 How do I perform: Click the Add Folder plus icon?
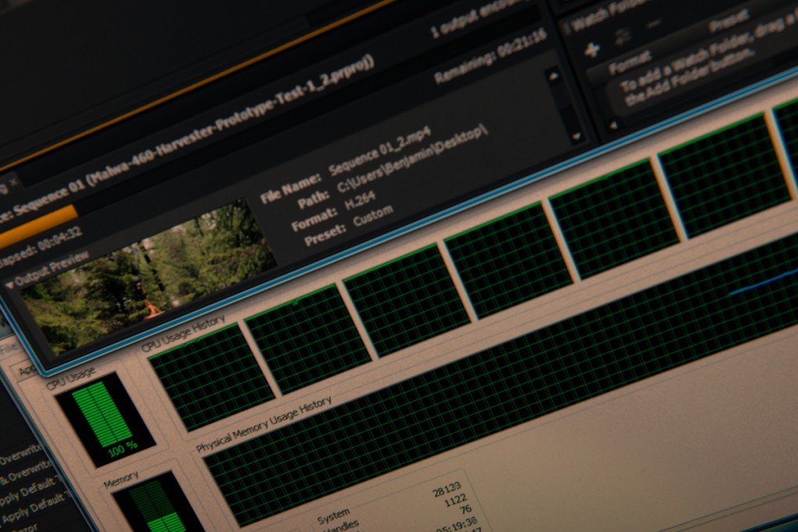pyautogui.click(x=592, y=49)
